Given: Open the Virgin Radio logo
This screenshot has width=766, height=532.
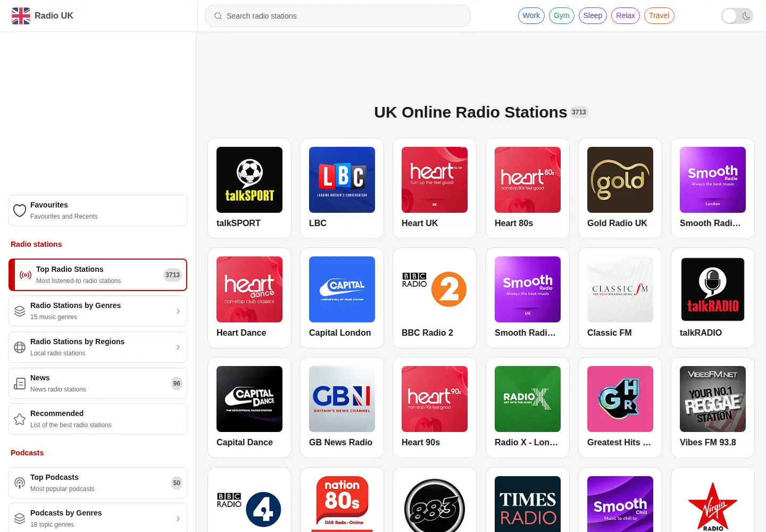Looking at the screenshot, I should pyautogui.click(x=713, y=504).
